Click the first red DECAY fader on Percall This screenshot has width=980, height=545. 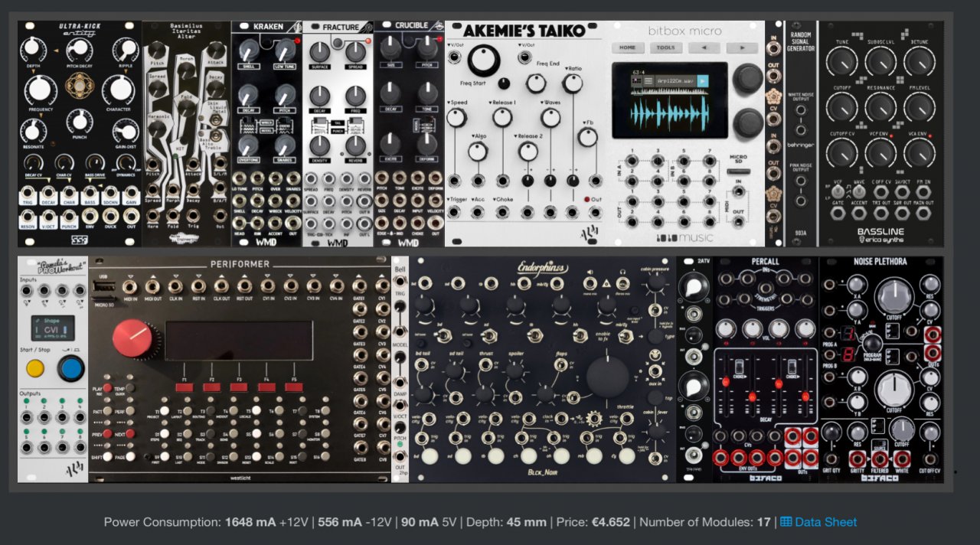click(x=726, y=380)
